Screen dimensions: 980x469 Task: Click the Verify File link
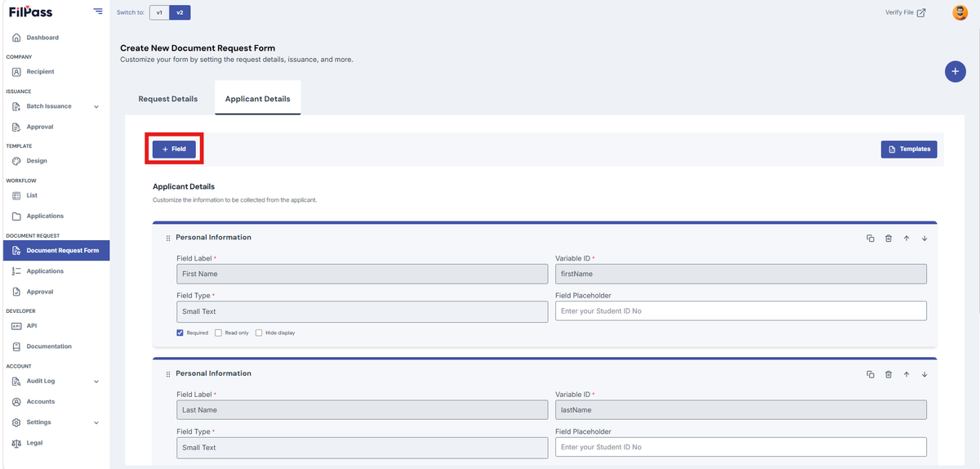tap(906, 12)
